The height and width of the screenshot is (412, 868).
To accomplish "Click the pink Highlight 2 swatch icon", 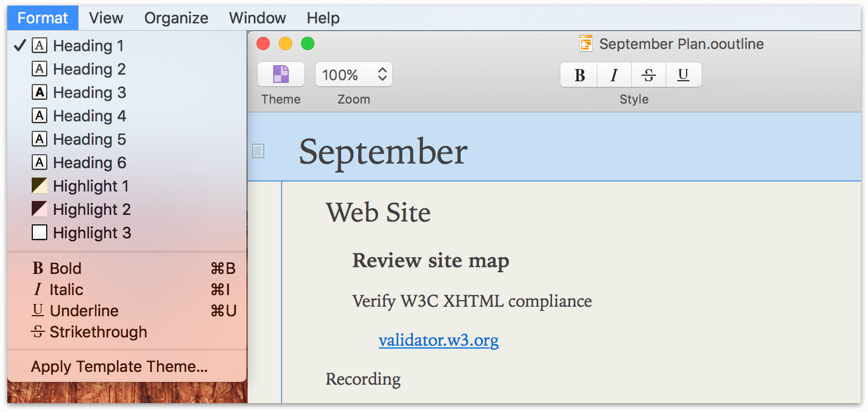I will (x=40, y=209).
